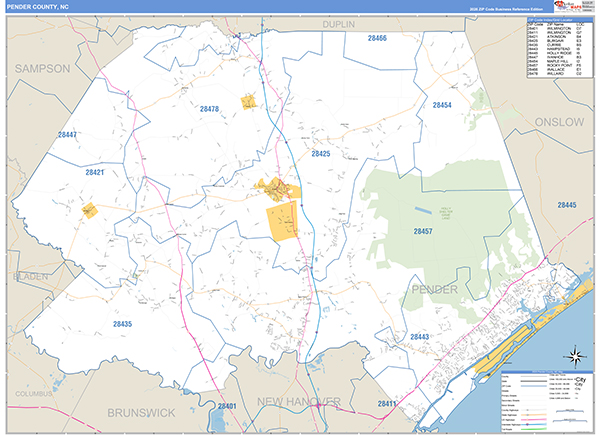Image resolution: width=600 pixels, height=435 pixels.
Task: Click the compass rose icon
Action: (x=575, y=356)
